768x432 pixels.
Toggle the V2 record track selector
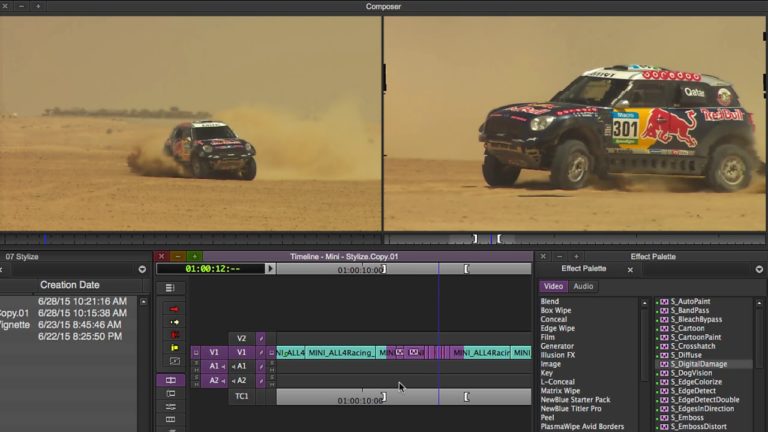pyautogui.click(x=241, y=338)
